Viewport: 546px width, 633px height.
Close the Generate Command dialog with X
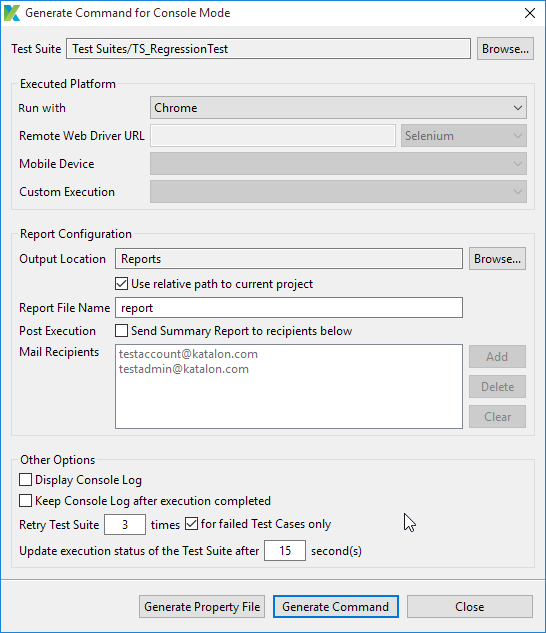[530, 13]
